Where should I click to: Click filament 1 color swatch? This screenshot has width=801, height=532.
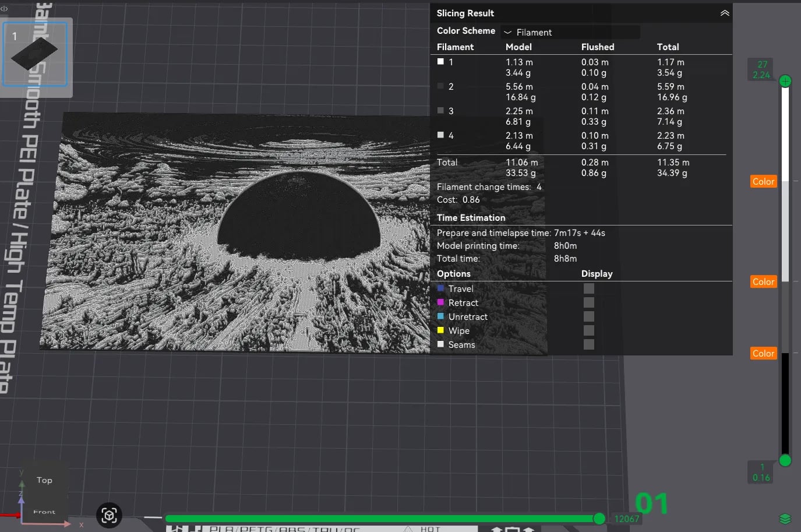[440, 61]
